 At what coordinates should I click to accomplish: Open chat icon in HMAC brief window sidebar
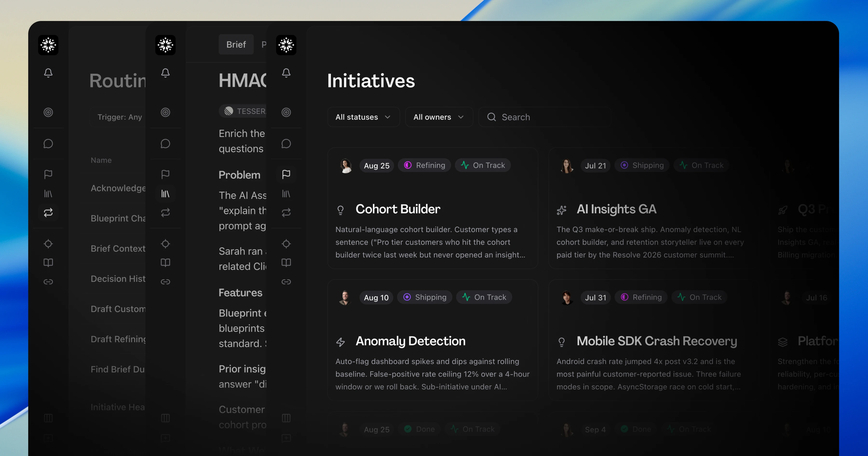tap(165, 144)
